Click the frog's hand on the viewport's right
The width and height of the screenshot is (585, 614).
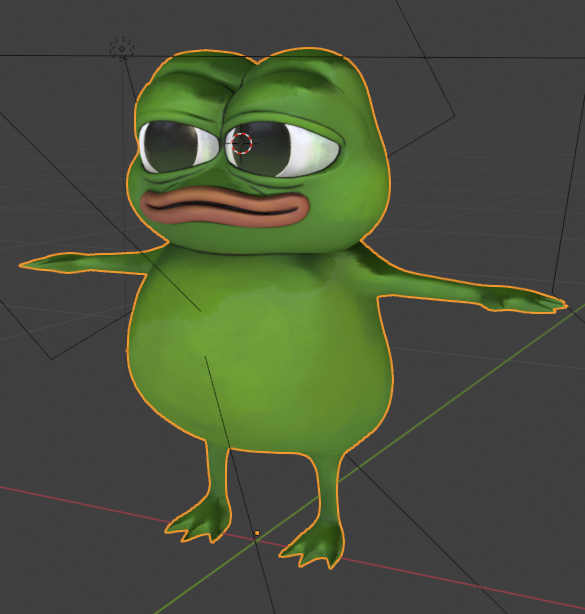coord(525,301)
